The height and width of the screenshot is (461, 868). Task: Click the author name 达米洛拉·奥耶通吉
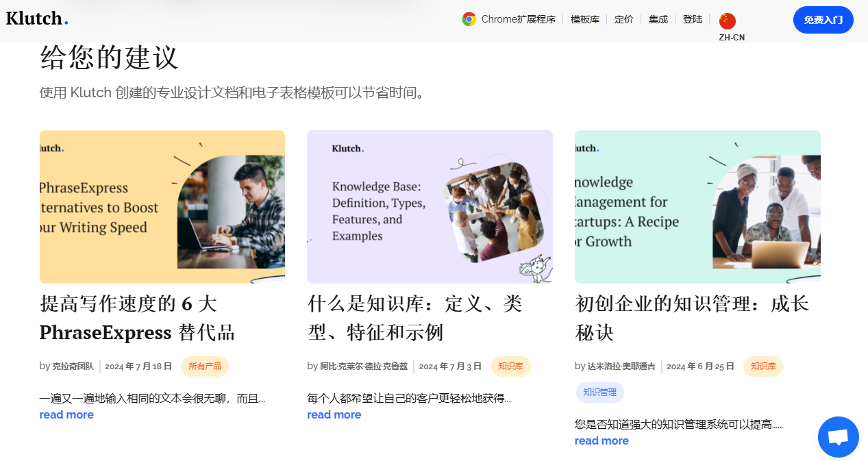[621, 366]
